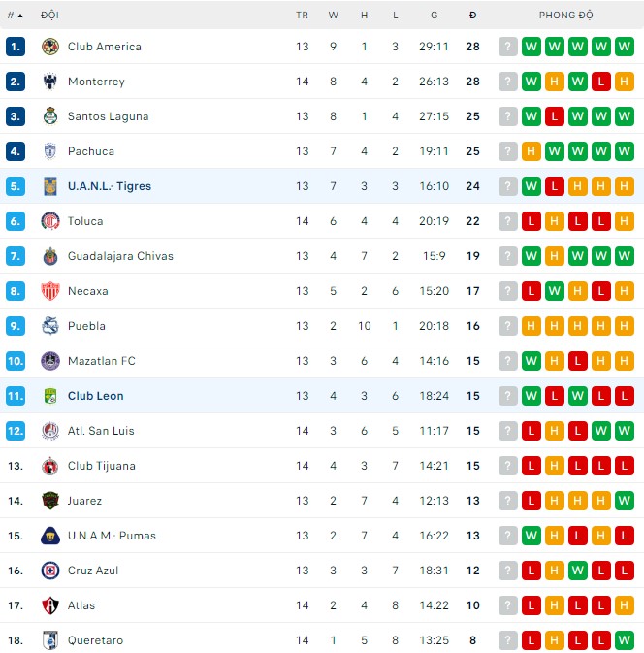The height and width of the screenshot is (653, 644).
Task: Click the Pachuca team badge
Action: [50, 151]
